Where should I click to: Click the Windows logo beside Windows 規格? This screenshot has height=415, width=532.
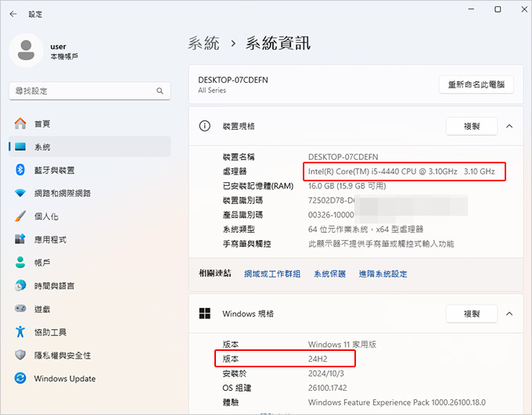(x=205, y=313)
